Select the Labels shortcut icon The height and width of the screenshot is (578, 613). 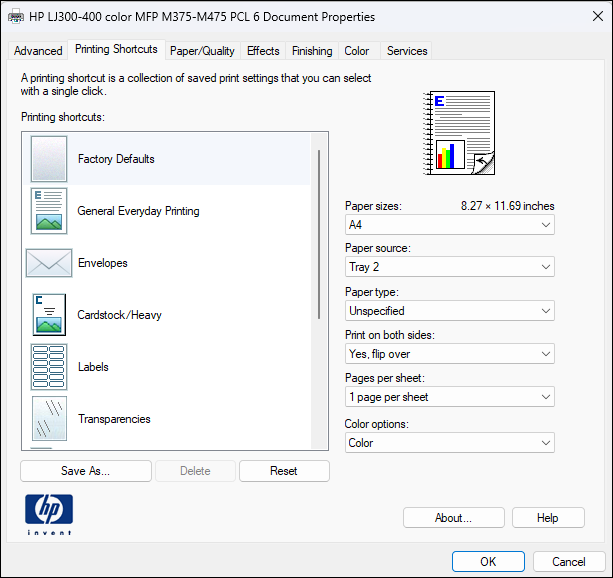(49, 367)
